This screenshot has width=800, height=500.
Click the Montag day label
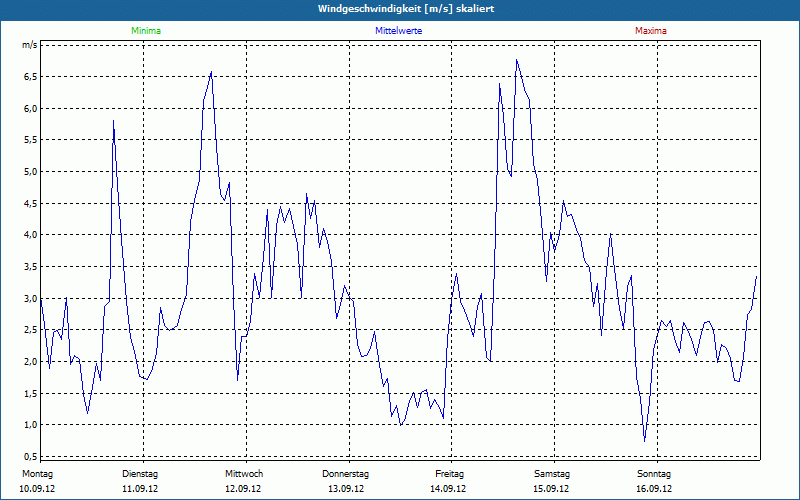pyautogui.click(x=37, y=474)
